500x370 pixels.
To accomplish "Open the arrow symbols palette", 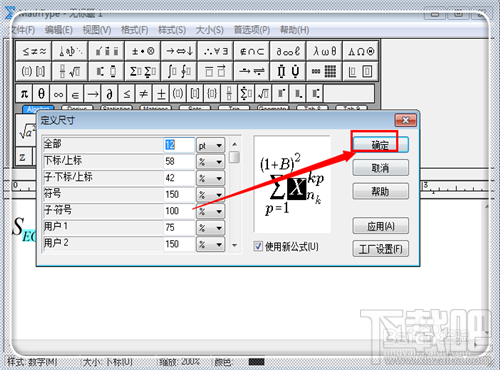I will tap(179, 51).
